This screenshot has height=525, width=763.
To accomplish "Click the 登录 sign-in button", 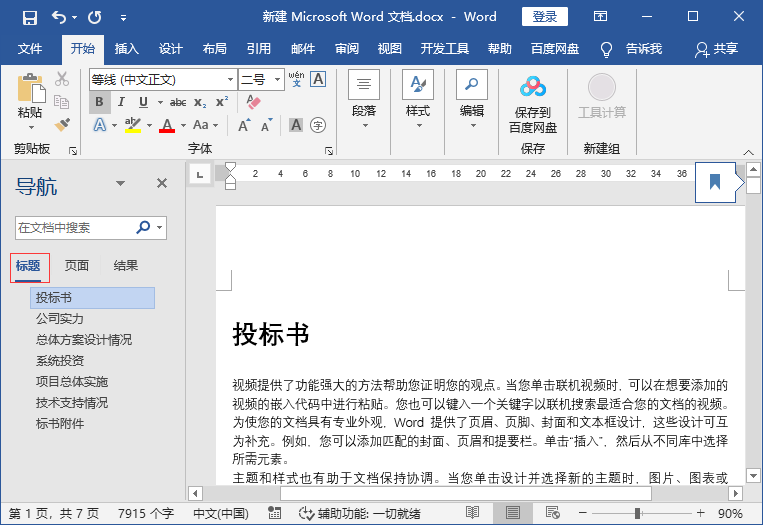I will pos(545,17).
